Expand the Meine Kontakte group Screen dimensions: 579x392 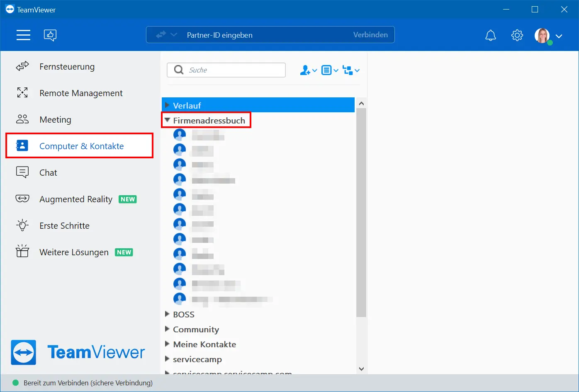167,344
